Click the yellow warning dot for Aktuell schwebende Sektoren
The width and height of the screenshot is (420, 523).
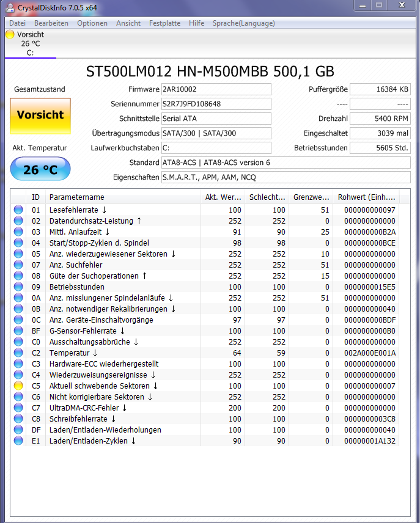(x=18, y=386)
